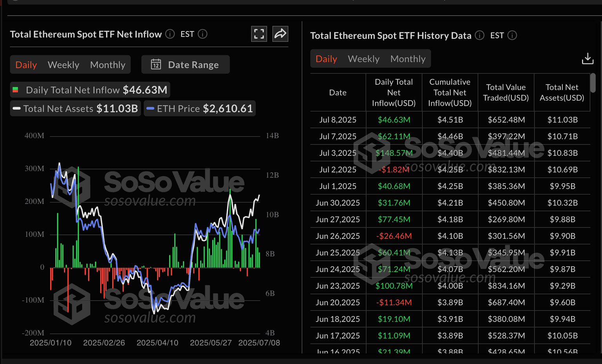Click 2025/07/08 x-axis date label
Screen dimensions: 602x364
click(x=259, y=343)
